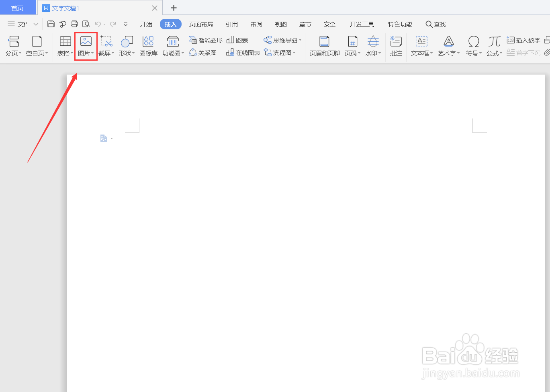Switch to the 页面布局 tab

pos(201,24)
